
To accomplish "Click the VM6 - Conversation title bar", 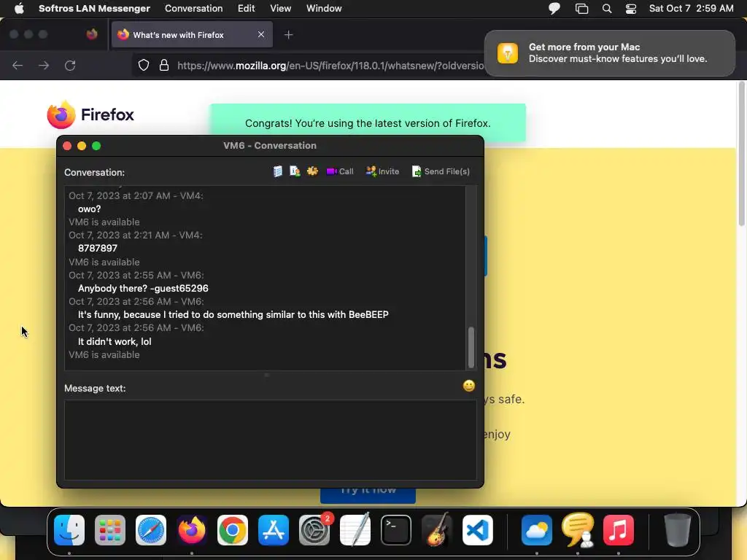I will 270,145.
